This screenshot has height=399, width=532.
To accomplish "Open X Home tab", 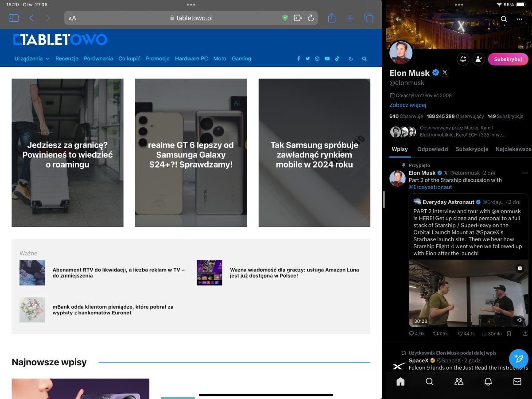I will click(x=400, y=382).
